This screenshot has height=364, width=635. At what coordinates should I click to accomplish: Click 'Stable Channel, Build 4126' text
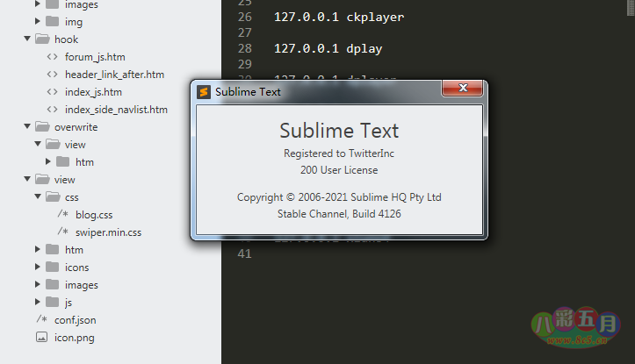point(339,213)
